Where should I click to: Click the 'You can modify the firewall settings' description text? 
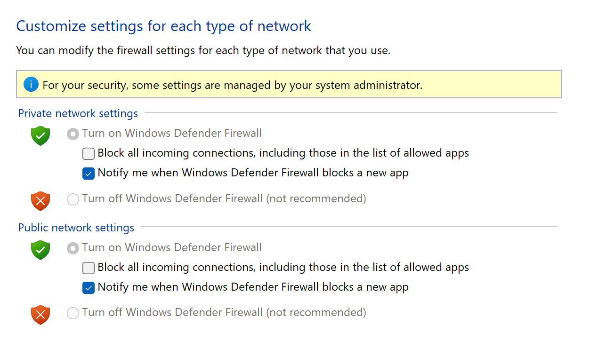point(203,50)
